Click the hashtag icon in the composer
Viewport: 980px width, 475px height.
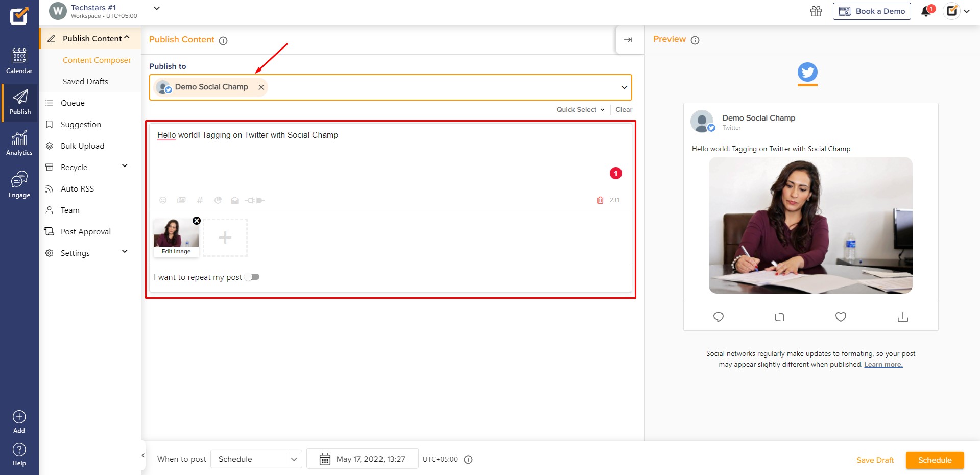200,200
